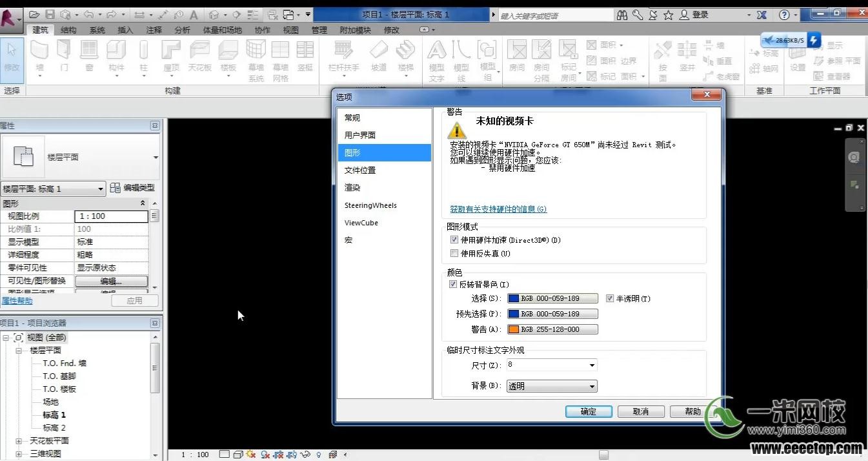Toggle 使用硬件加速 (Direct3D) checkbox
This screenshot has width=868, height=461.
point(454,240)
